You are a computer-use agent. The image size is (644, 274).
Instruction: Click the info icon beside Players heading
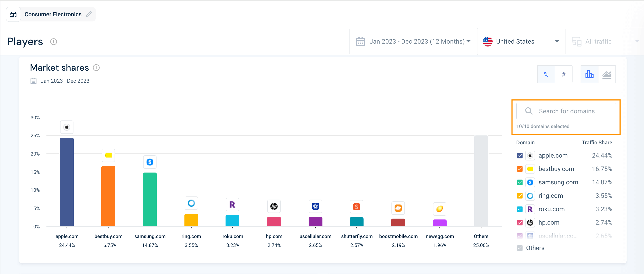[54, 42]
